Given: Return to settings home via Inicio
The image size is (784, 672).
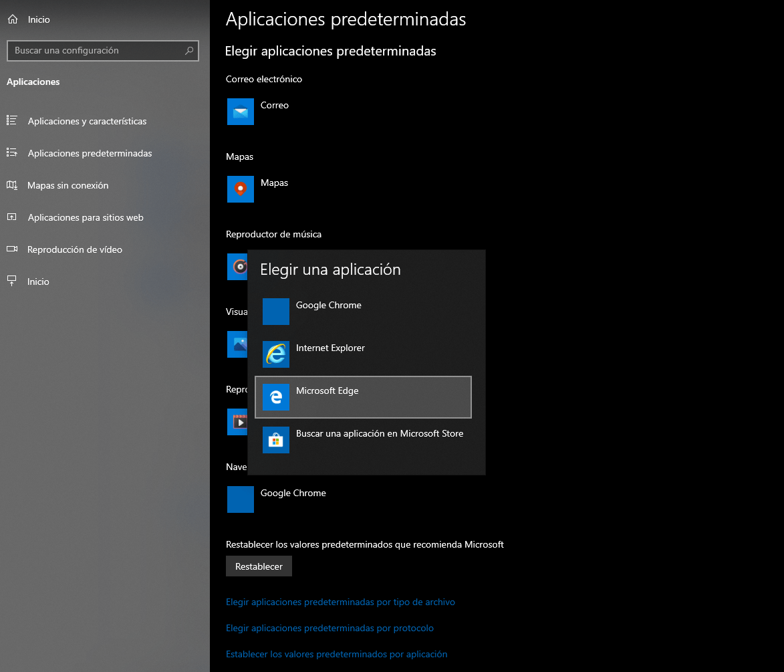Looking at the screenshot, I should (x=104, y=19).
